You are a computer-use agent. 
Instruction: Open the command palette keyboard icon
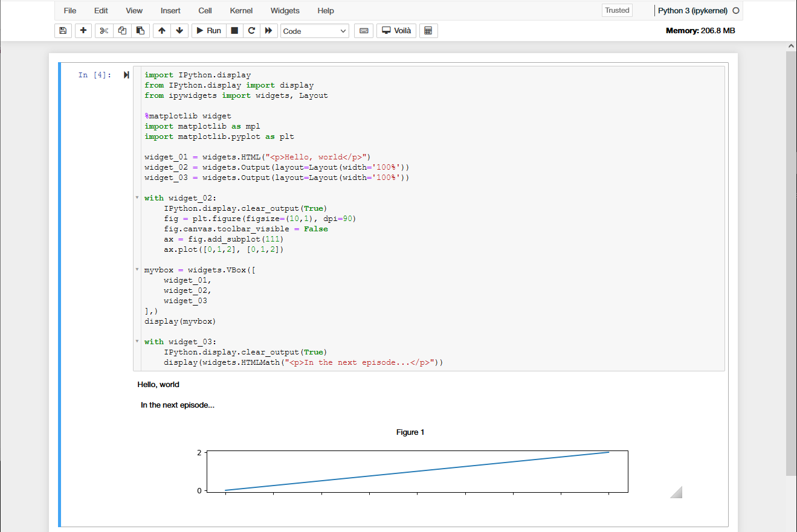363,30
